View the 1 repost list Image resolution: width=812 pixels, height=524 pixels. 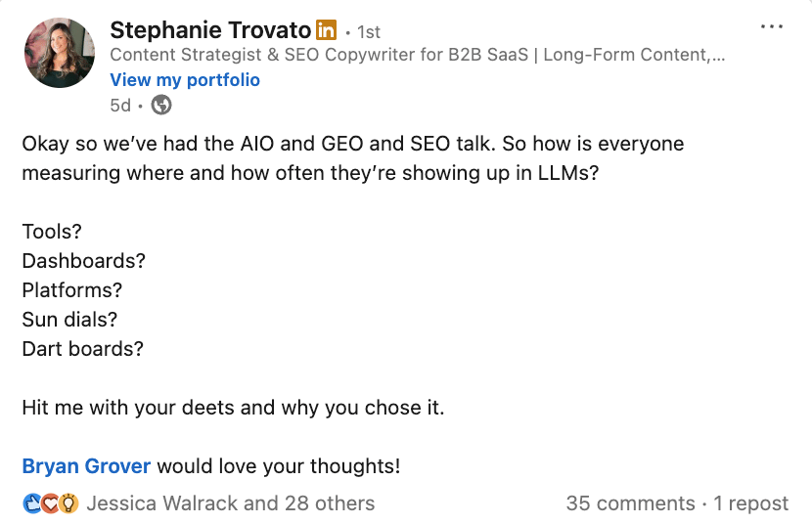pos(751,503)
